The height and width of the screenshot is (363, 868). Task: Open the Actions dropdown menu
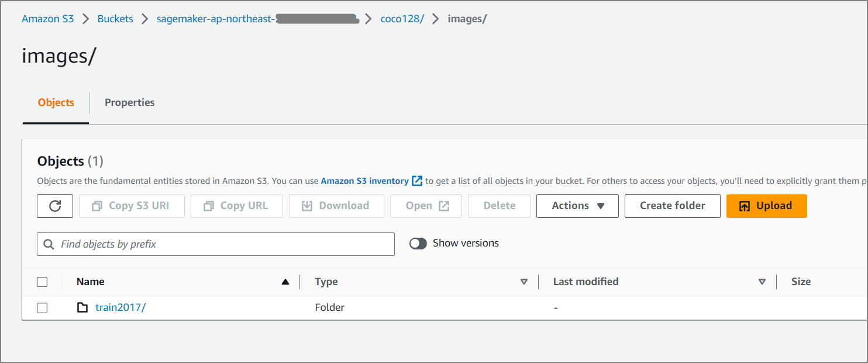pos(577,206)
